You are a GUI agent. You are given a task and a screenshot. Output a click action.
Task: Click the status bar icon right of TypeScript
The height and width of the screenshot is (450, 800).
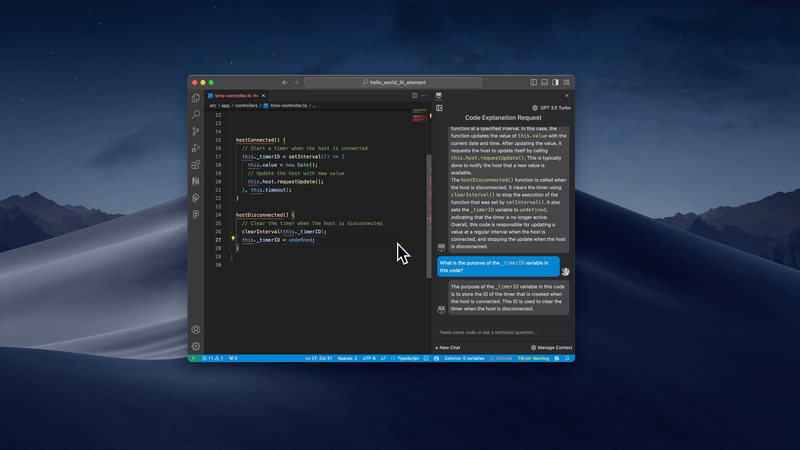click(426, 358)
